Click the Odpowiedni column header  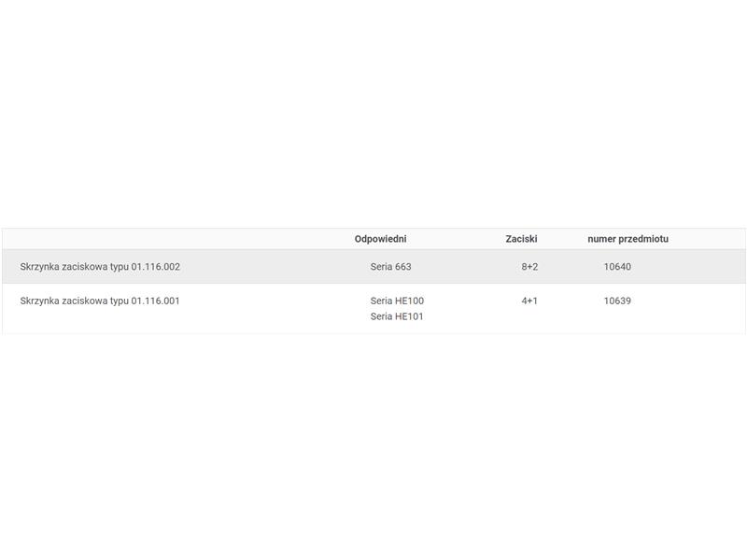coord(380,239)
